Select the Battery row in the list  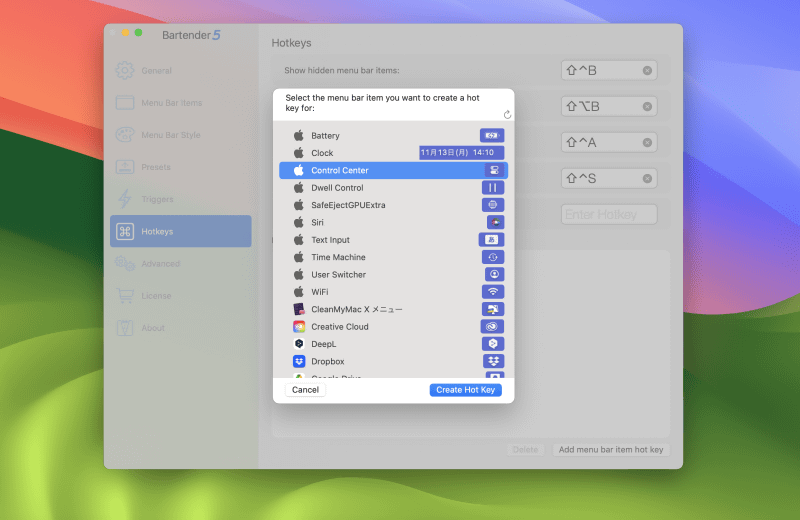(x=393, y=135)
